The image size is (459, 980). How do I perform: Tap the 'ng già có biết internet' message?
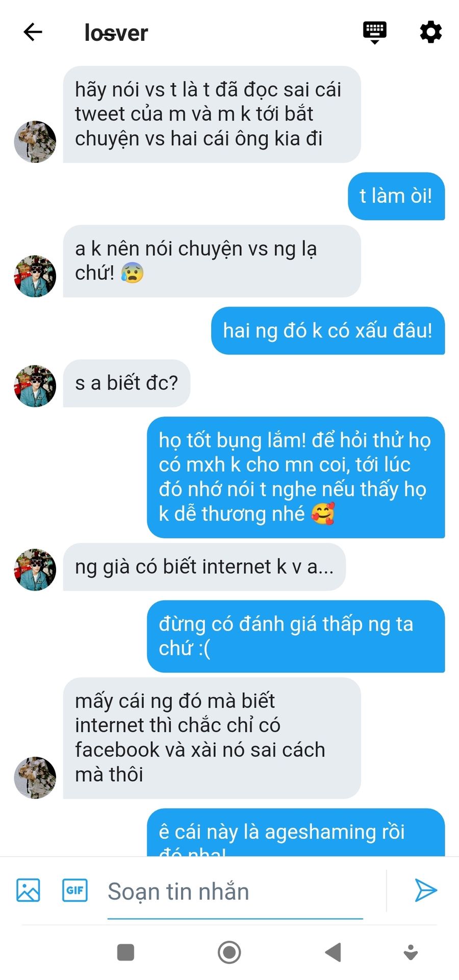pos(205,567)
